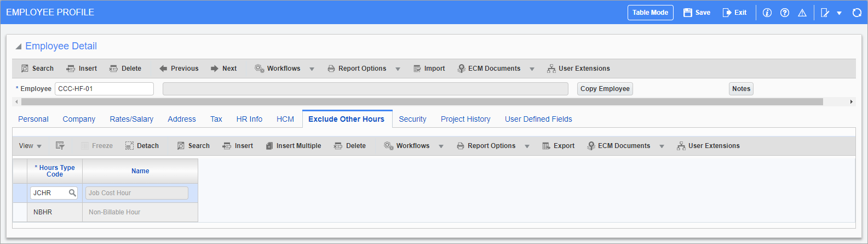Click Insert Multiple in the table toolbar
Image resolution: width=868 pixels, height=244 pixels.
pos(293,146)
